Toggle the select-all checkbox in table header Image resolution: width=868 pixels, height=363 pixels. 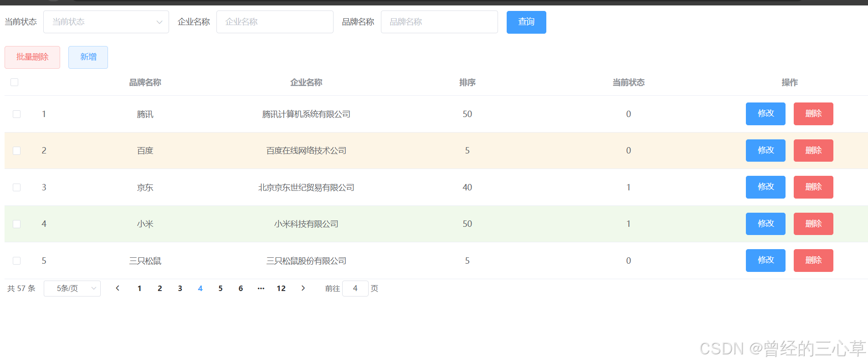[15, 82]
